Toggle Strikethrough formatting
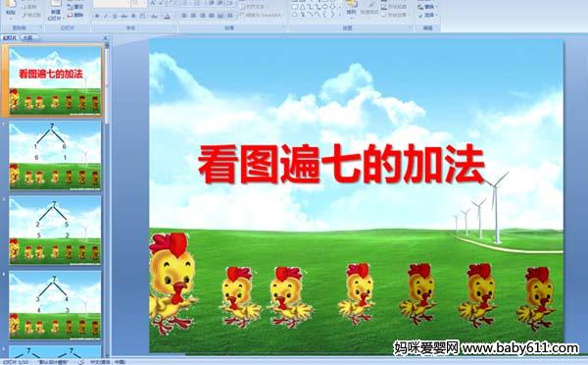 tap(123, 16)
